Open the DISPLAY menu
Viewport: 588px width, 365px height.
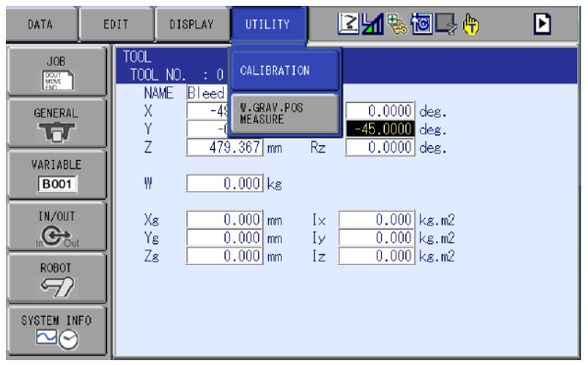coord(191,25)
